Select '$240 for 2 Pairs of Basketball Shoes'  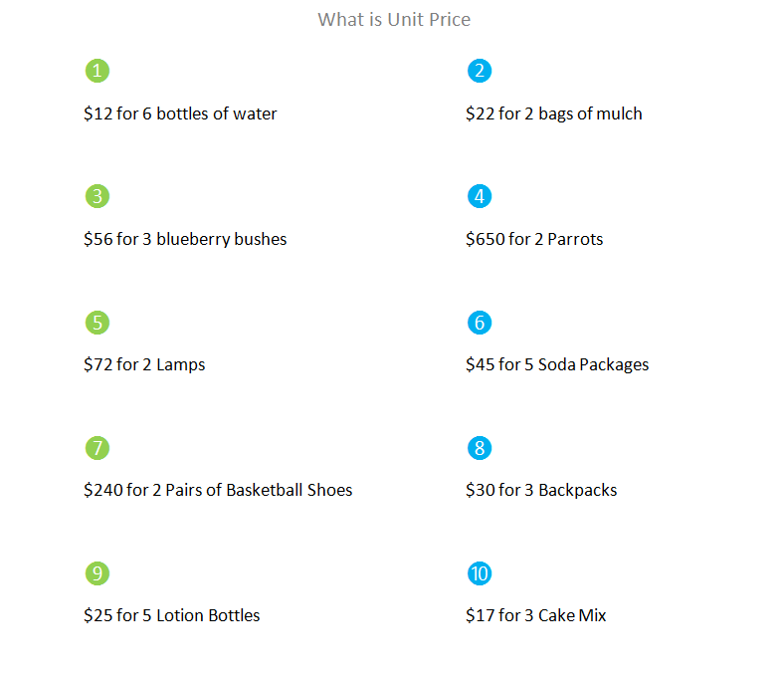pyautogui.click(x=218, y=490)
